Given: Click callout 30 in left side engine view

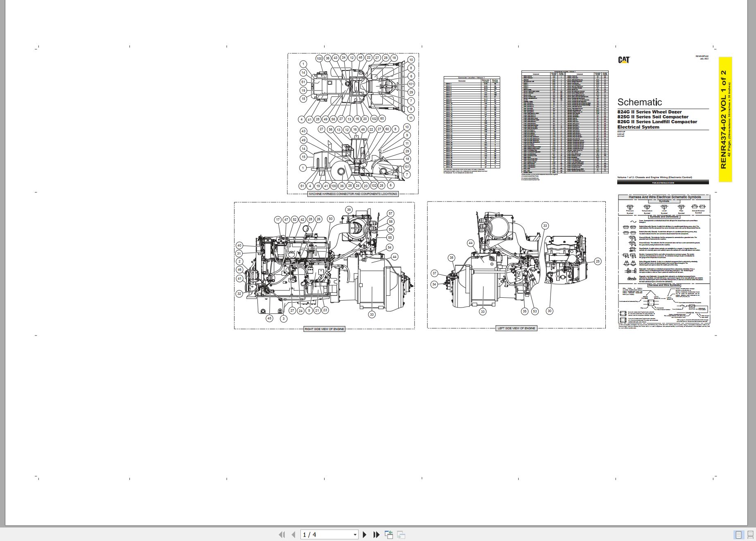Looking at the screenshot, I should (x=549, y=311).
